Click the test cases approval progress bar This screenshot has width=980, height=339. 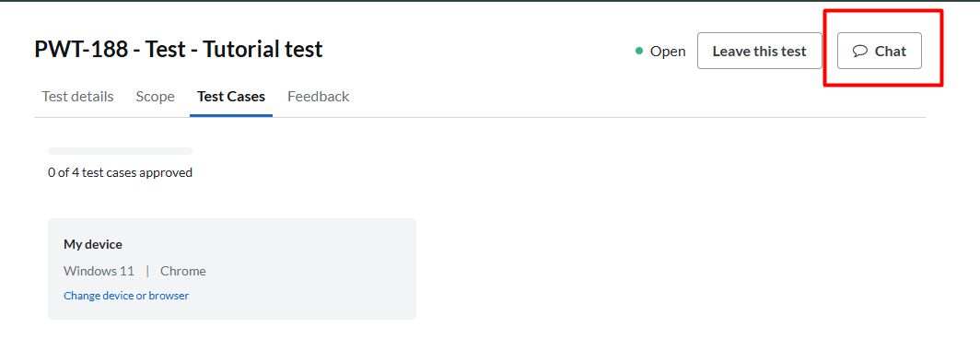(120, 151)
